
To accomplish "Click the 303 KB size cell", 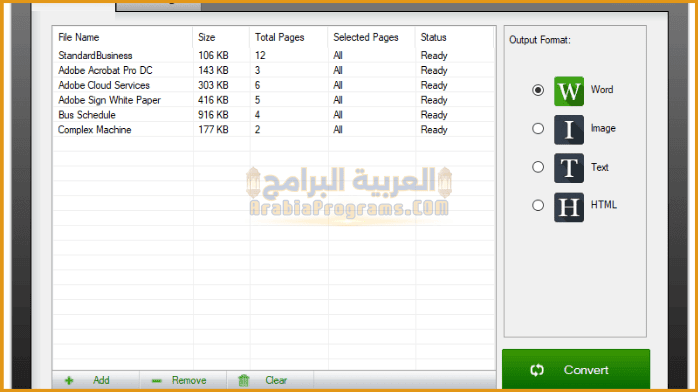I will point(213,85).
